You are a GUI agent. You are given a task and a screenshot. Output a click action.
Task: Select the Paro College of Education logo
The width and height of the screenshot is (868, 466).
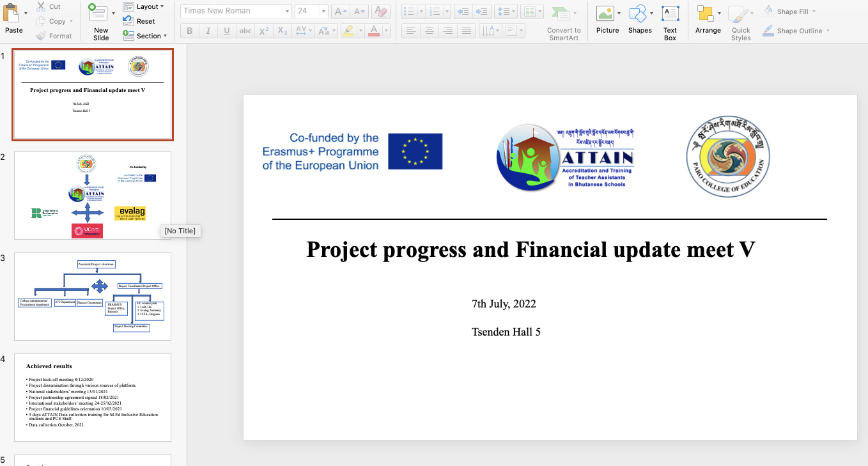(727, 156)
